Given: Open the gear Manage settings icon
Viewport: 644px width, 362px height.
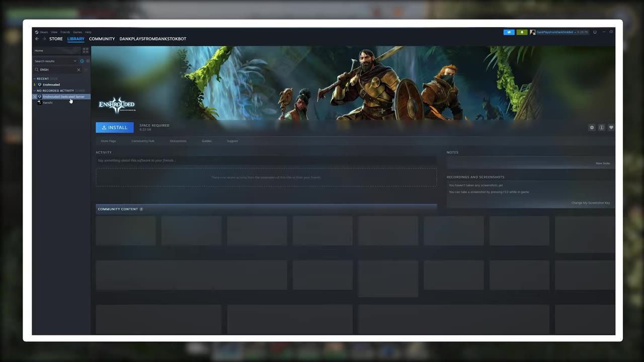Looking at the screenshot, I should tap(592, 128).
